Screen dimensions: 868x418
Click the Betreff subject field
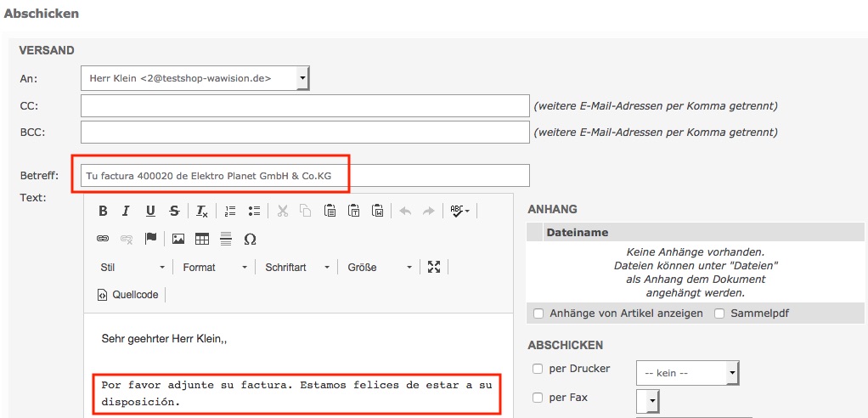[x=305, y=176]
